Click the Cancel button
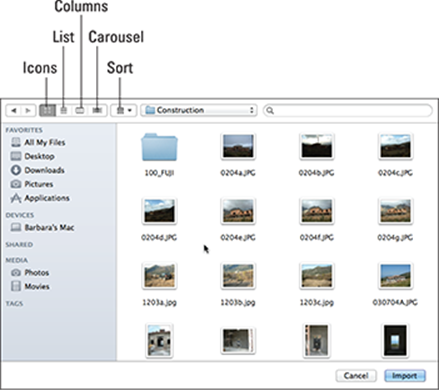Image resolution: width=439 pixels, height=390 pixels. point(356,376)
